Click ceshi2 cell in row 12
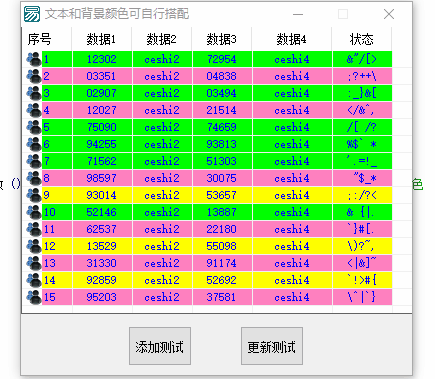This screenshot has width=435, height=379. (162, 246)
